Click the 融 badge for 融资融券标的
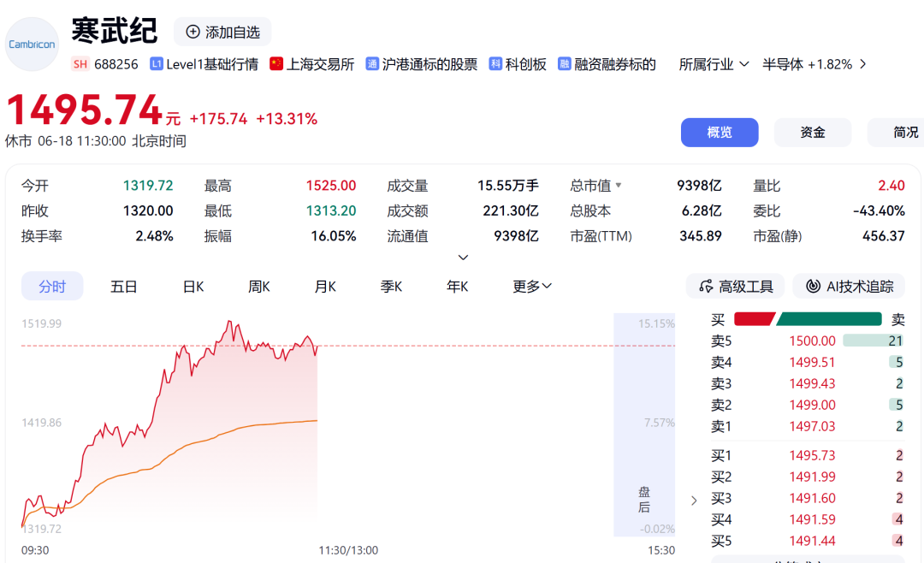The width and height of the screenshot is (924, 563). click(x=565, y=63)
